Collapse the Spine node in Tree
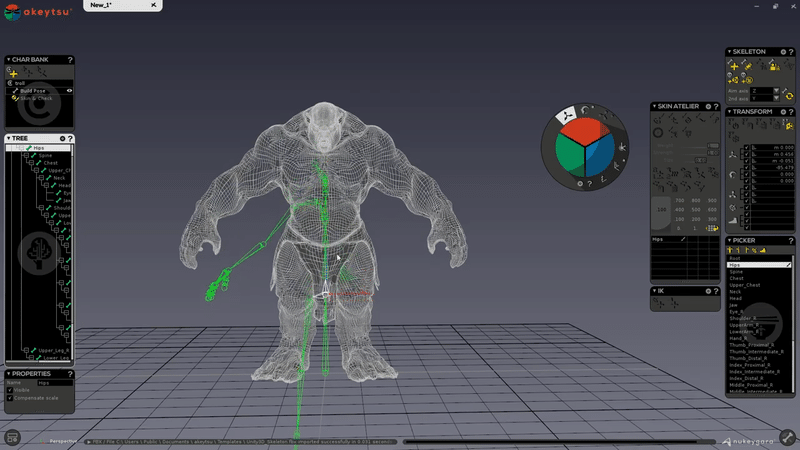The width and height of the screenshot is (800, 450). [26, 156]
